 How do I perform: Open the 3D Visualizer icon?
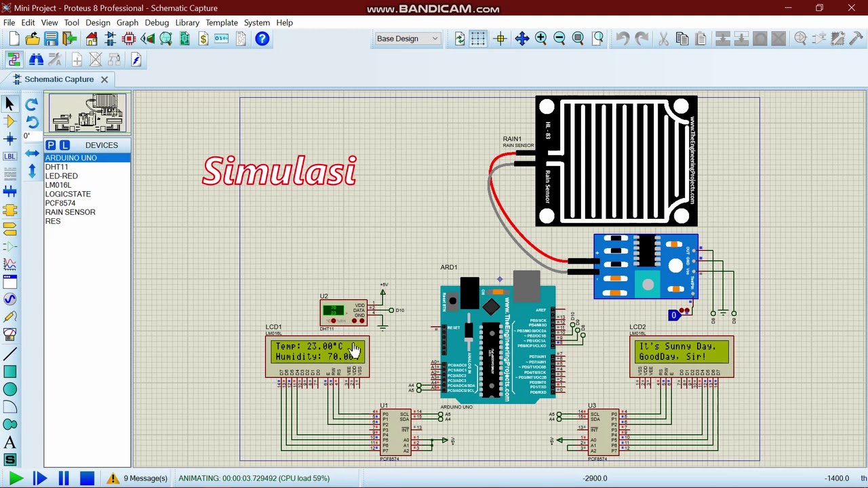point(147,39)
